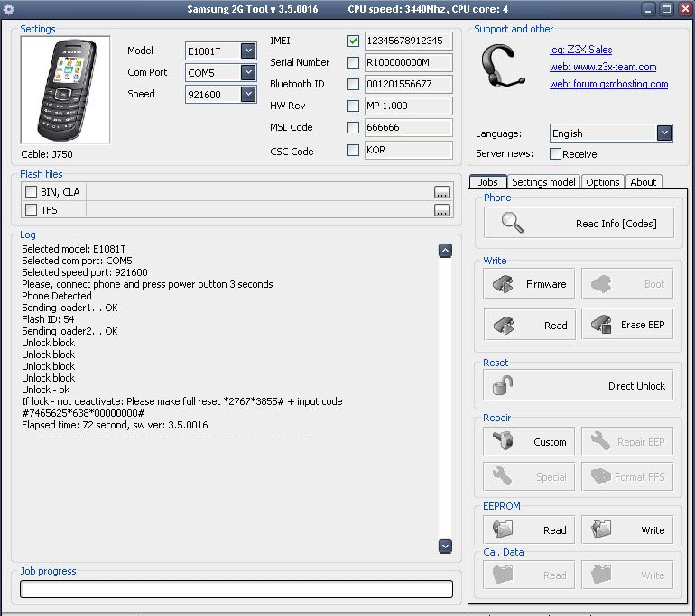
Task: Click the Direct Unlock padlock icon
Action: tap(503, 385)
